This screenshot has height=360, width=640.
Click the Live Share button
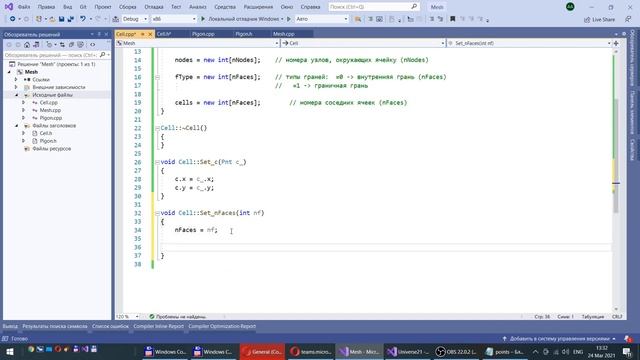click(600, 20)
